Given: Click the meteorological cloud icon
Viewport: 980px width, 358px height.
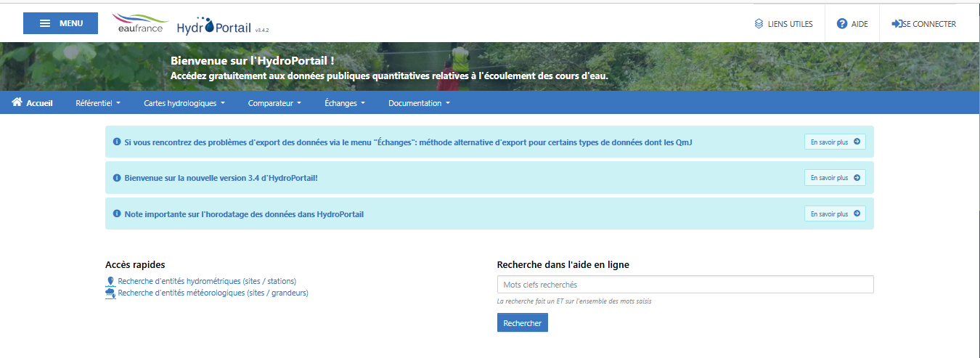Looking at the screenshot, I should tap(110, 294).
